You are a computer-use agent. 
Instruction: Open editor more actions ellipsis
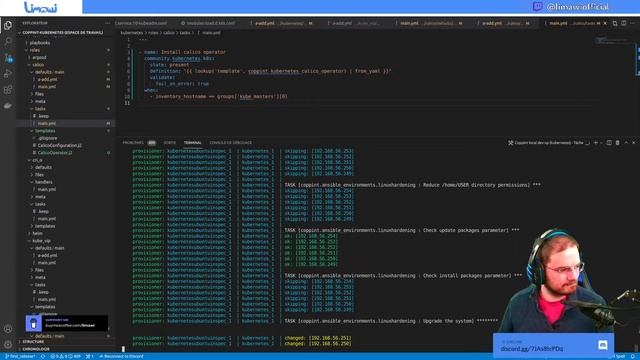point(632,23)
